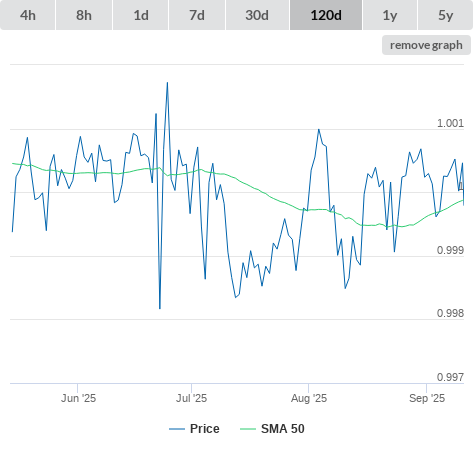Toggle the Price series in legend

pyautogui.click(x=205, y=429)
